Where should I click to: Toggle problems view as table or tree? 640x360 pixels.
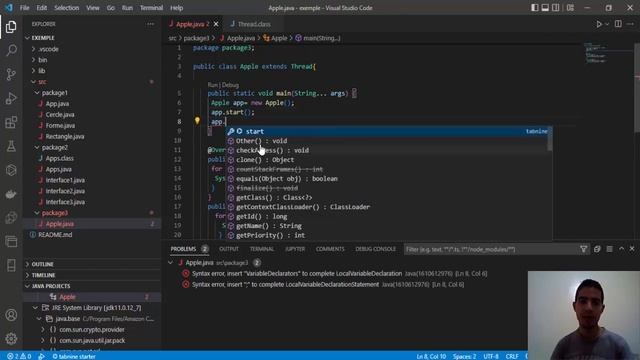point(609,249)
